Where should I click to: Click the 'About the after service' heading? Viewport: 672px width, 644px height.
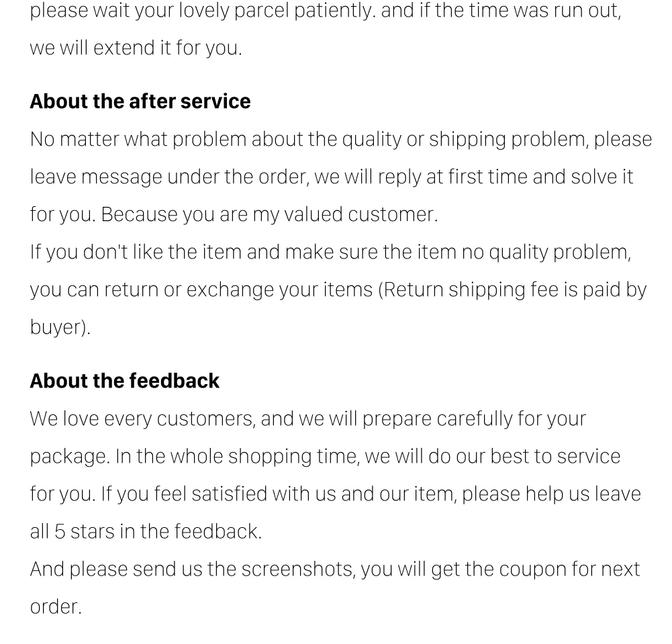pos(140,101)
